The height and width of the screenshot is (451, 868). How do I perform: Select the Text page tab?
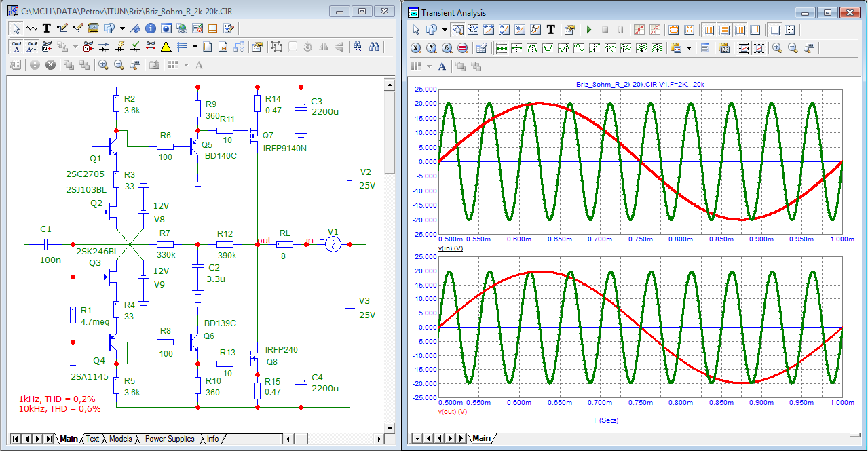click(x=92, y=439)
